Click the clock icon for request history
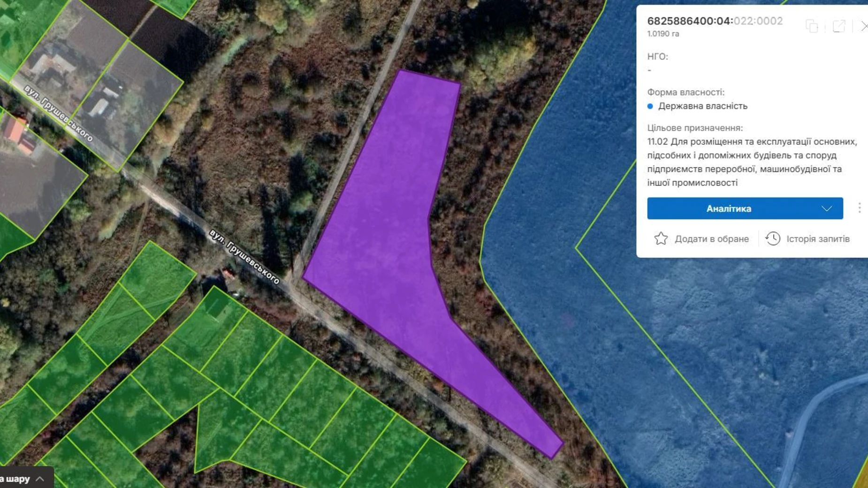 click(773, 239)
